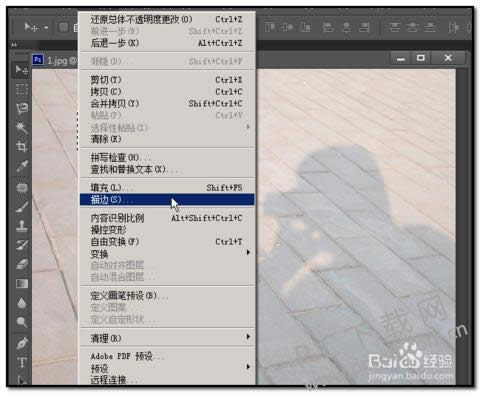The image size is (480, 393).
Task: Maximize the 1.jpg document window
Action: click(421, 58)
